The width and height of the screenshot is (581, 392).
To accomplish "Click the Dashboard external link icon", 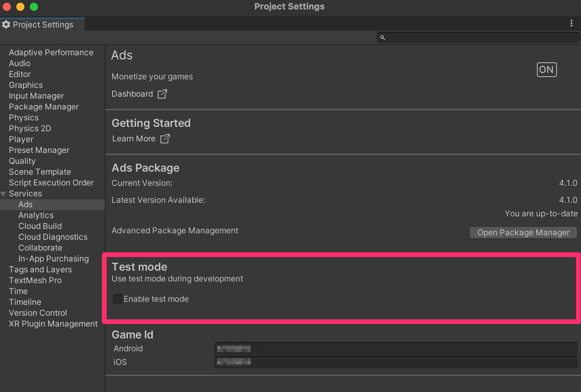I will pos(162,94).
